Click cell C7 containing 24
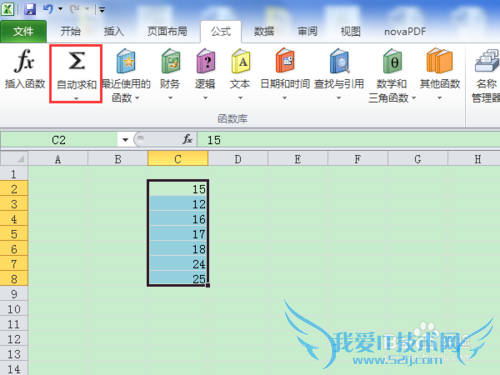 point(178,264)
